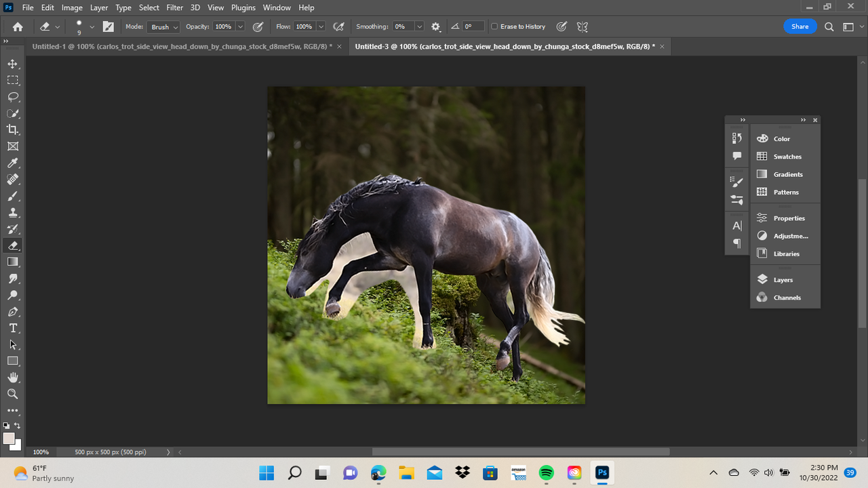
Task: Open the Flow slider dropdown arrow
Action: [321, 26]
